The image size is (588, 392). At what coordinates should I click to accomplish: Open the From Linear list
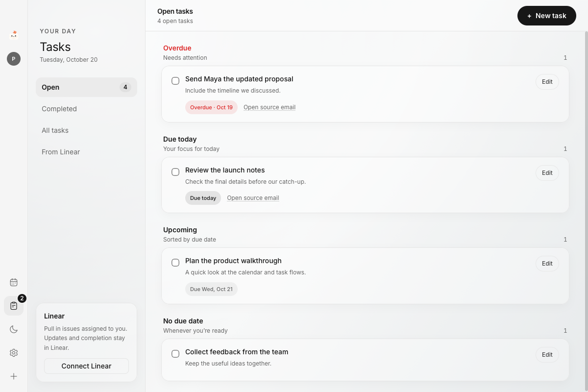[86, 152]
